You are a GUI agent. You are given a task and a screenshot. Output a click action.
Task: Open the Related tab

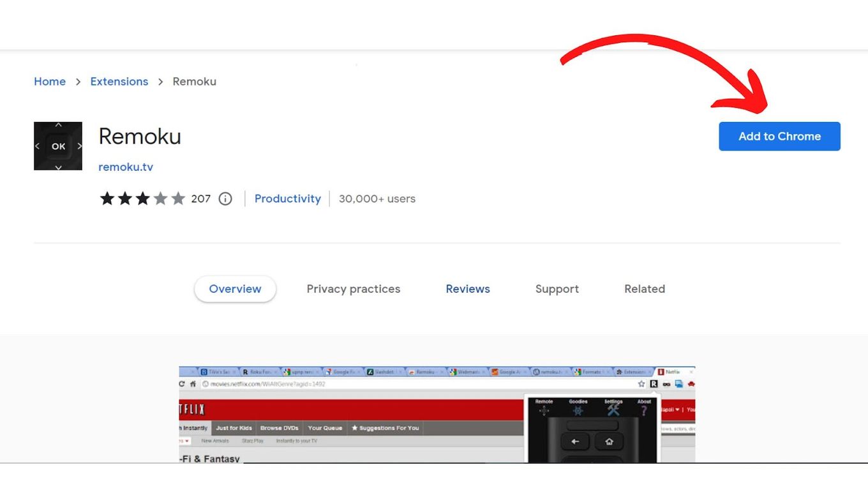point(645,289)
